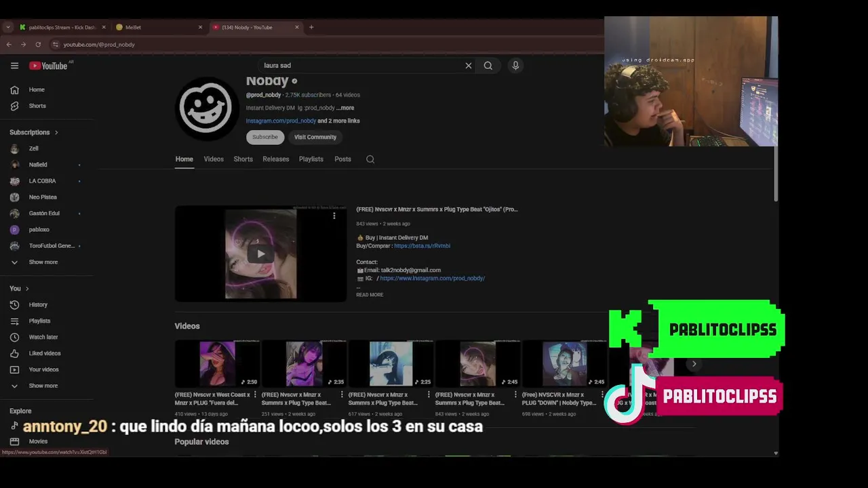Click the magnifier search button
868x488 pixels.
[488, 66]
